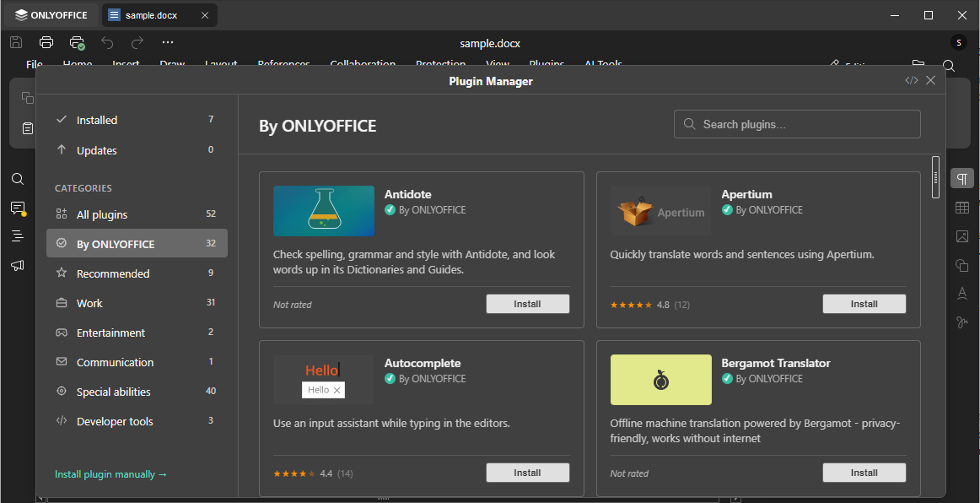Select the All plugins category
The height and width of the screenshot is (503, 980).
tap(137, 214)
